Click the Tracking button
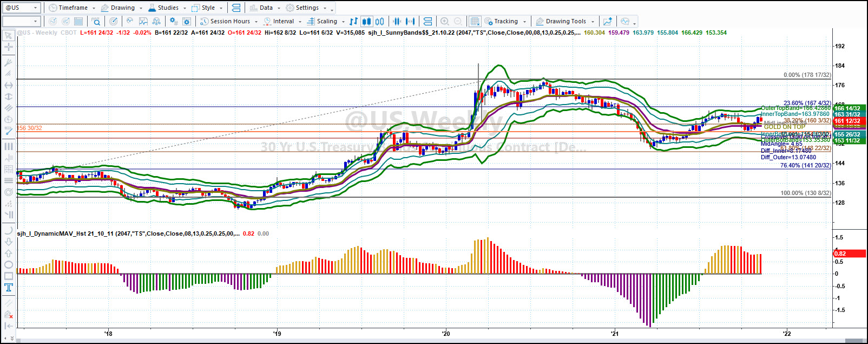 (x=501, y=21)
